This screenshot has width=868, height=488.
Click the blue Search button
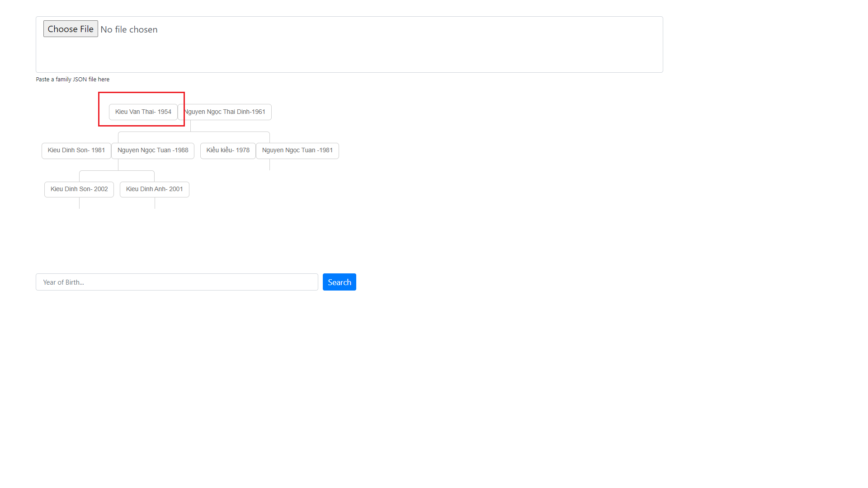(x=339, y=282)
